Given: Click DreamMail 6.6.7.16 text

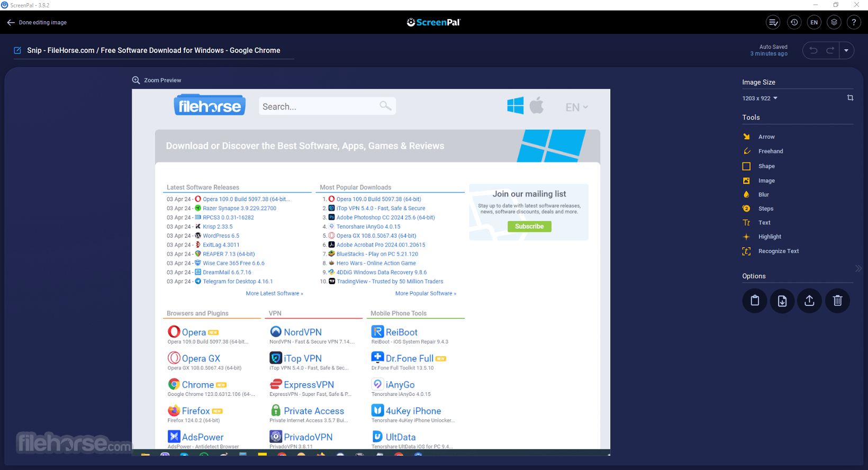Looking at the screenshot, I should (x=227, y=273).
